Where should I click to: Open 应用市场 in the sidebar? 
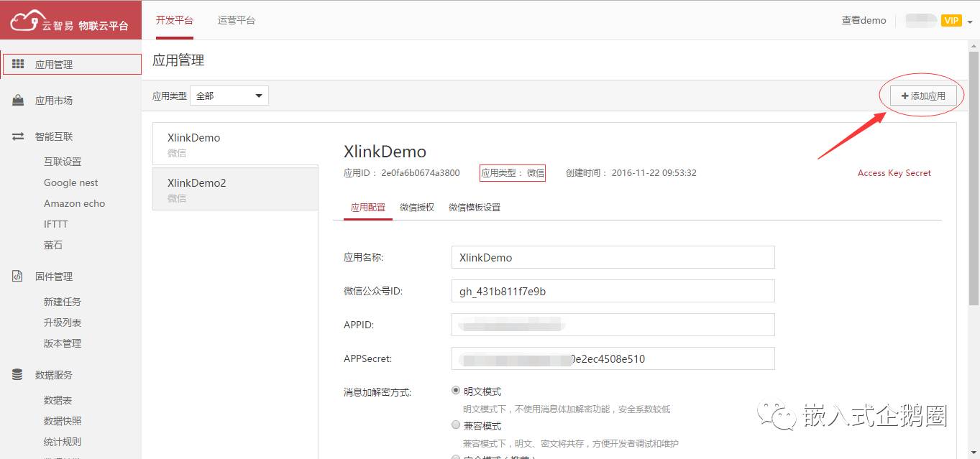pyautogui.click(x=54, y=101)
